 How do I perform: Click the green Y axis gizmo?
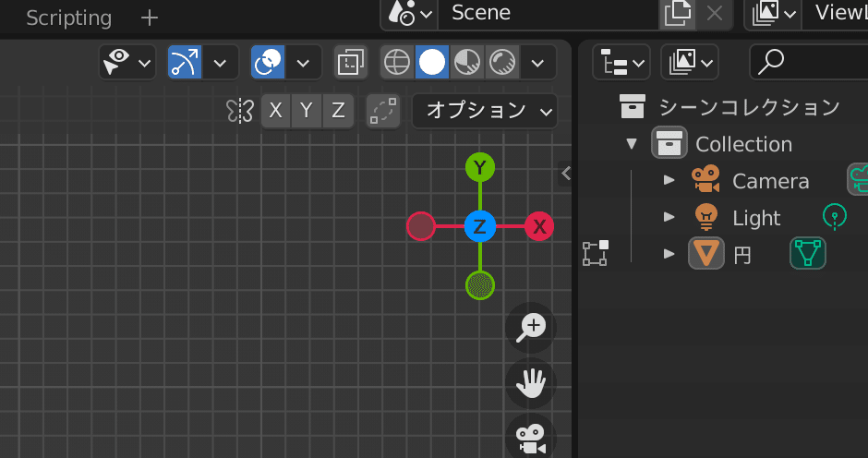(x=480, y=167)
